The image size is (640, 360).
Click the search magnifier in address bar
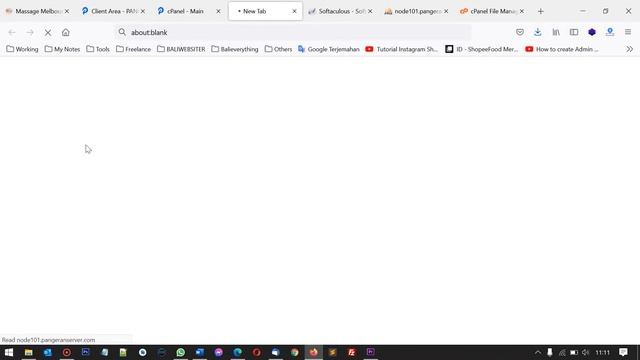tap(122, 32)
